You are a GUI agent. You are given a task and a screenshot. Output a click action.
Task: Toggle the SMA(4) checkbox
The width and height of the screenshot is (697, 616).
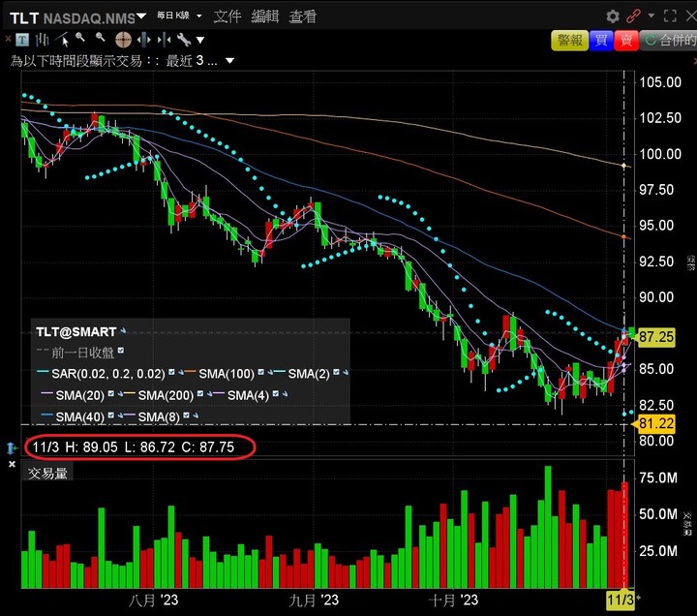coord(276,393)
